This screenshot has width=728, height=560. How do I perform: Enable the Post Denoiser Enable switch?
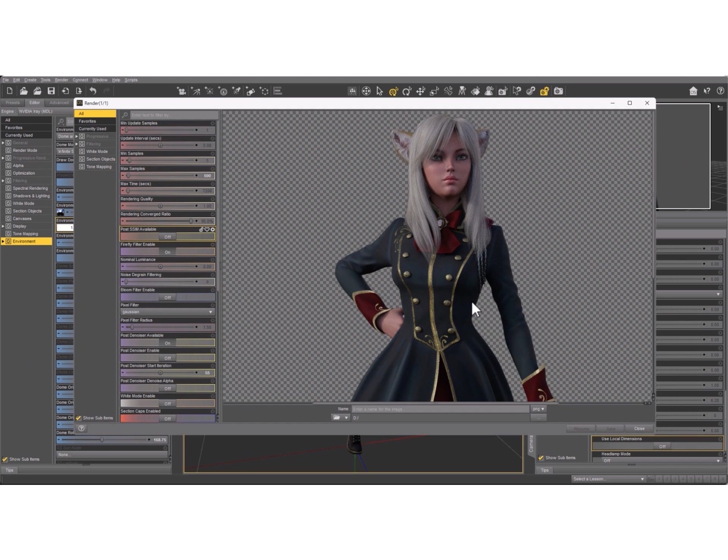point(167,358)
